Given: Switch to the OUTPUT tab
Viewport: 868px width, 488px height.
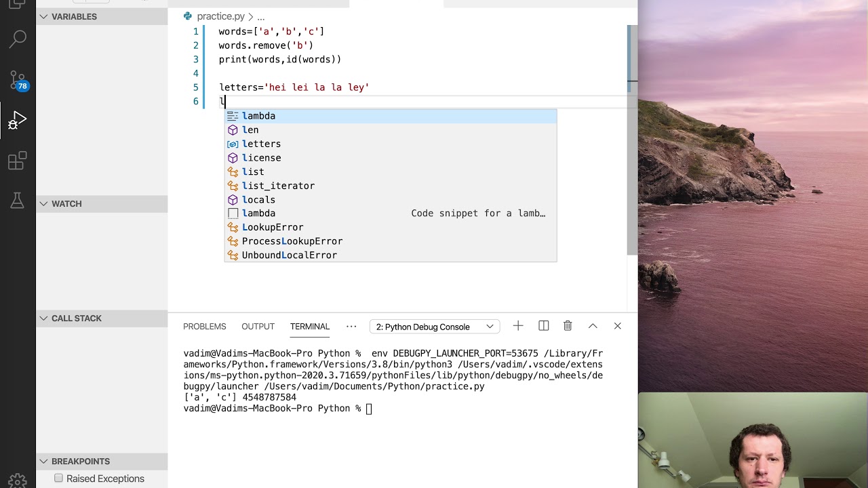Looking at the screenshot, I should tap(258, 326).
